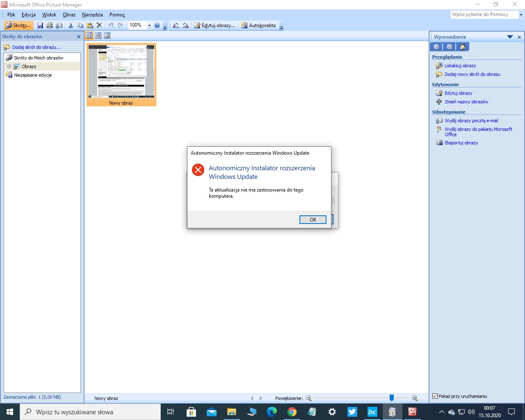Screen dimensions: 525x420
Task: Switch to filmstrip view
Action: tap(98, 36)
